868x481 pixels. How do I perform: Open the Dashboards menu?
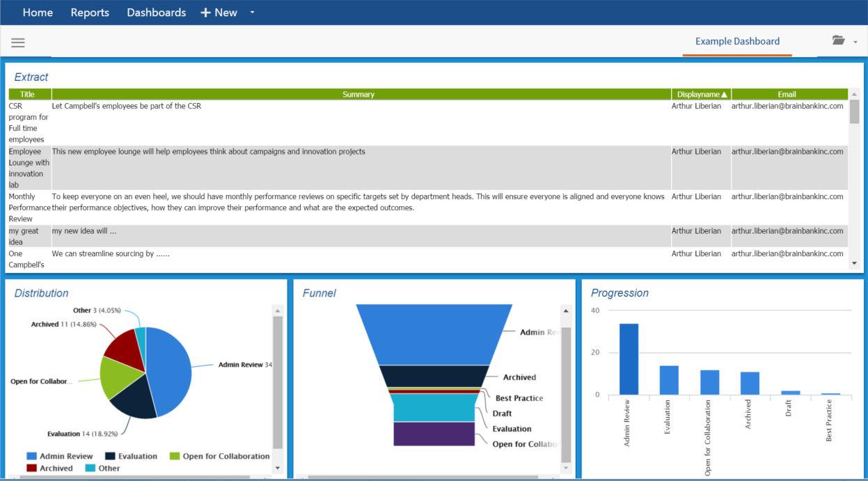[156, 12]
